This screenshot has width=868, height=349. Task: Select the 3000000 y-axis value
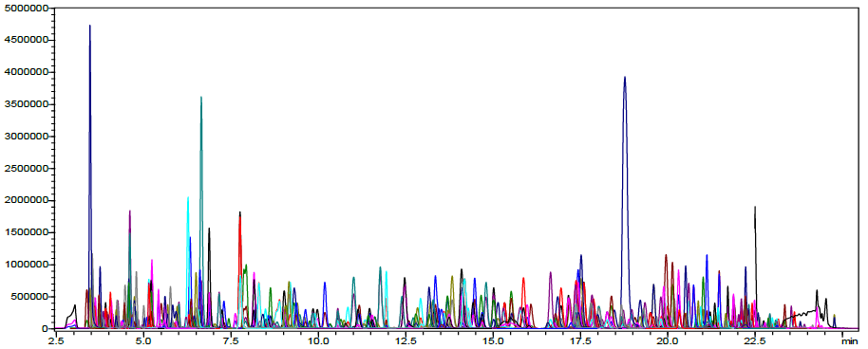point(25,137)
